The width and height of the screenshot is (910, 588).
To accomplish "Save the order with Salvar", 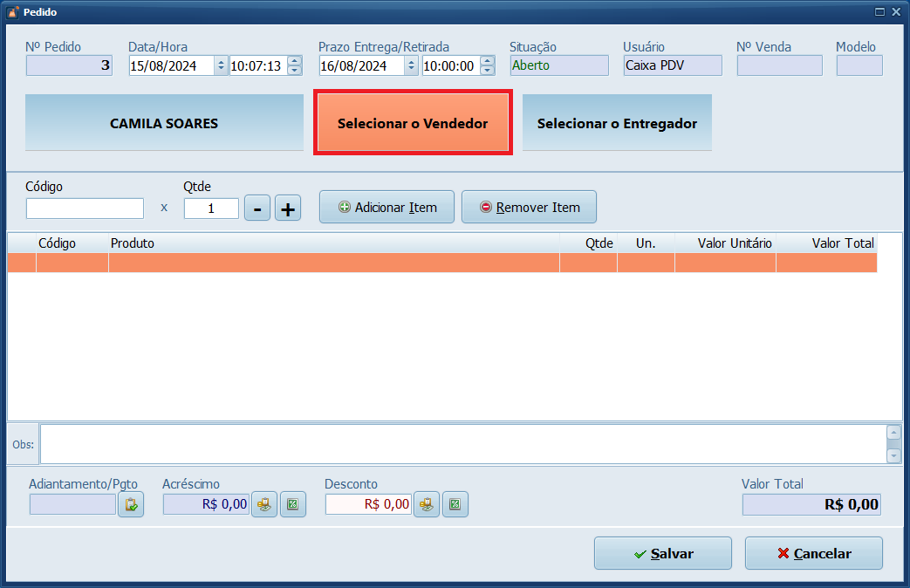I will (x=662, y=553).
